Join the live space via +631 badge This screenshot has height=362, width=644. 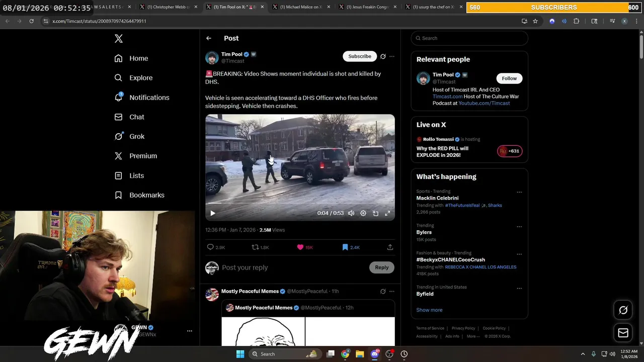click(510, 151)
